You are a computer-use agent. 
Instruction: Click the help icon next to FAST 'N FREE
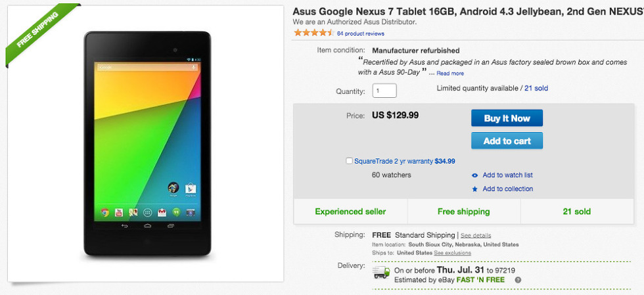point(518,280)
